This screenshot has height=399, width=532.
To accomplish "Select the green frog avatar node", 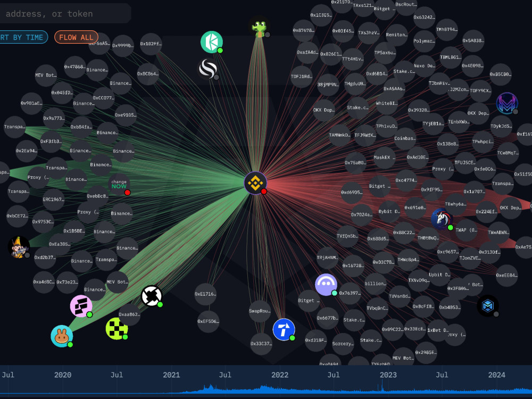I will tap(259, 27).
